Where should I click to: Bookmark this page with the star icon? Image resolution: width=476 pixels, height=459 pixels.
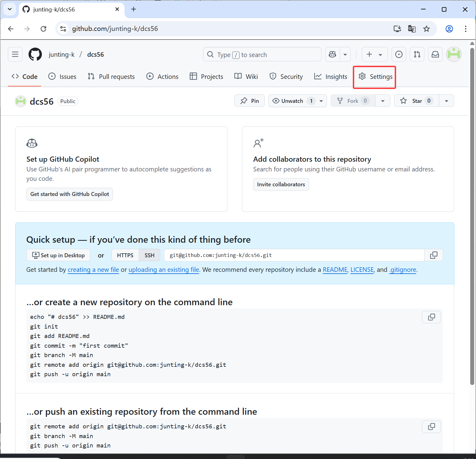[x=427, y=29]
